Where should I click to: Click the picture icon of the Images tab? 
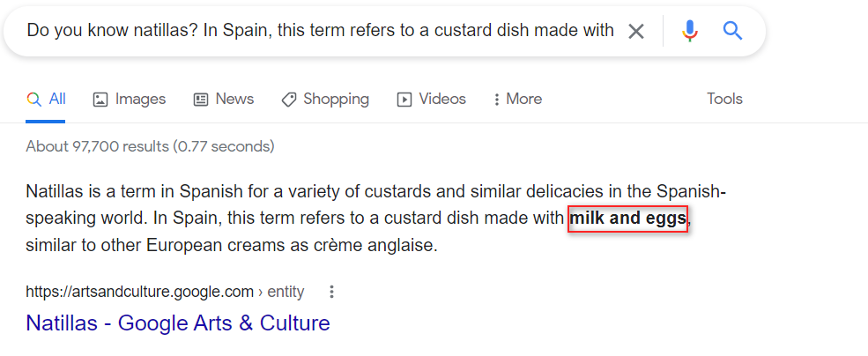pyautogui.click(x=100, y=100)
